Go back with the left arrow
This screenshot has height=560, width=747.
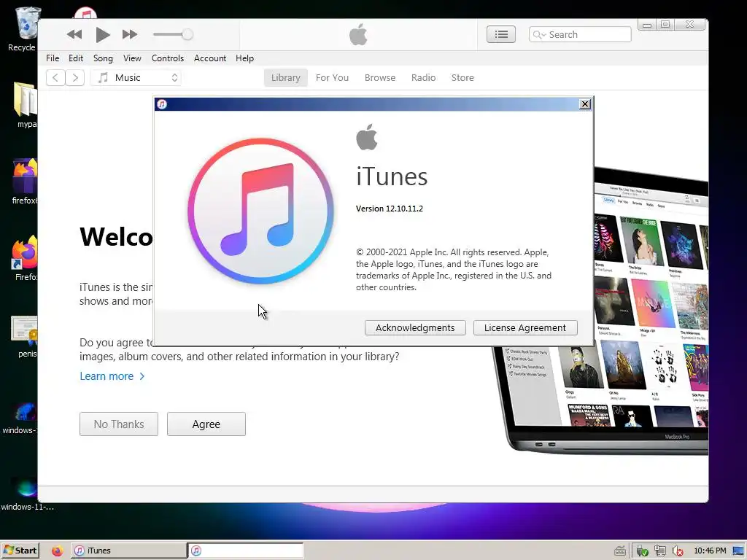pyautogui.click(x=55, y=77)
